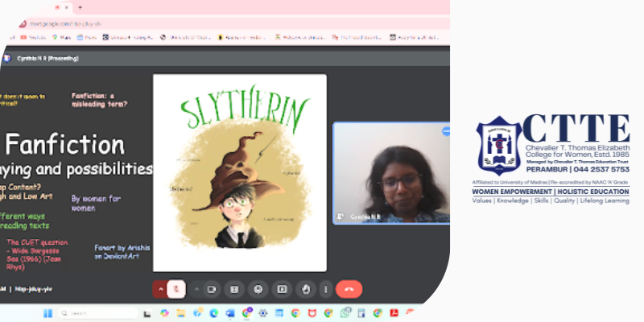Raise hand in the meeting

tap(306, 290)
